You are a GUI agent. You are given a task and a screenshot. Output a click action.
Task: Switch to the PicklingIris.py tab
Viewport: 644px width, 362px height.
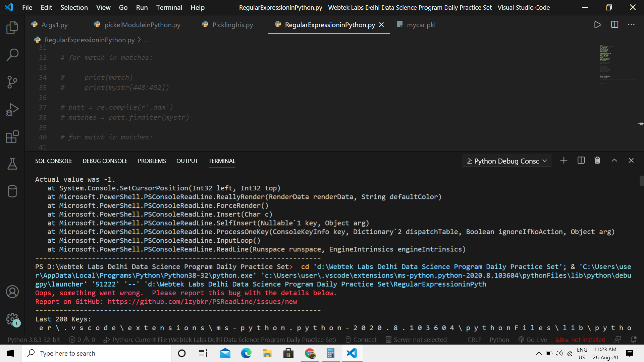tap(232, 25)
